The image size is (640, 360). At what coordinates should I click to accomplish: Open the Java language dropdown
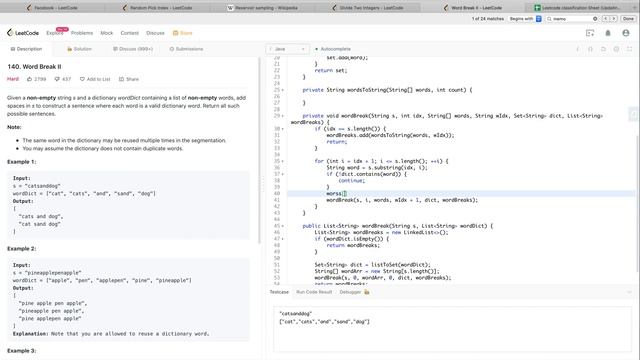(287, 49)
